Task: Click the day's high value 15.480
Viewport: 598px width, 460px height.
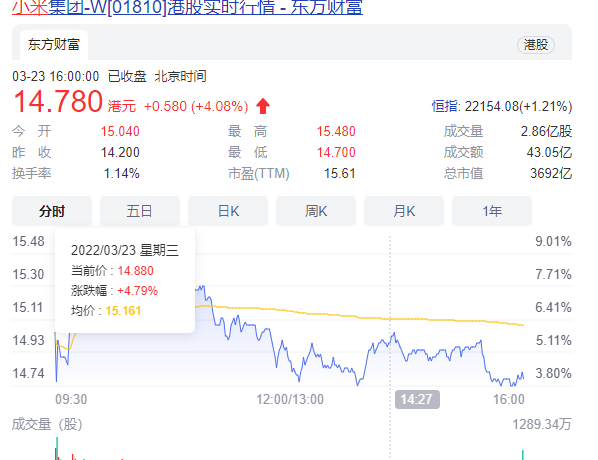Action: click(336, 132)
